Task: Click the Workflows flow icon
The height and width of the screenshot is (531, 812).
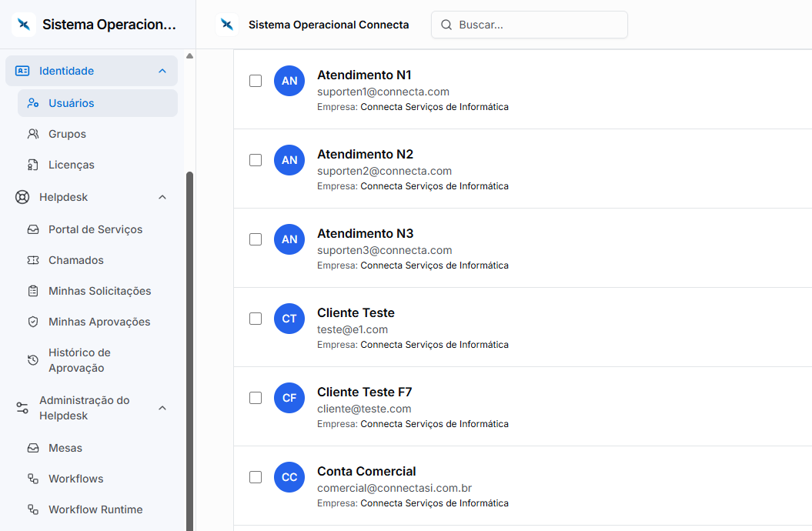Action: (x=33, y=479)
